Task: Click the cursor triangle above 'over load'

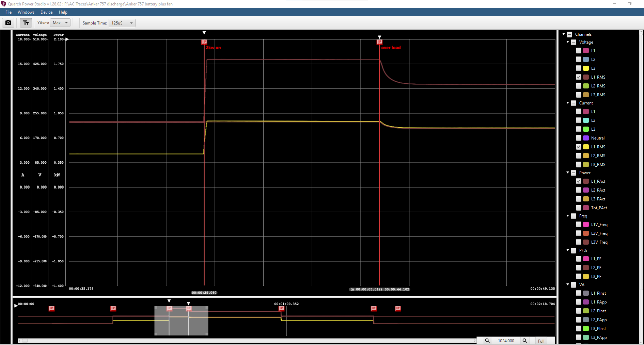Action: click(x=379, y=37)
